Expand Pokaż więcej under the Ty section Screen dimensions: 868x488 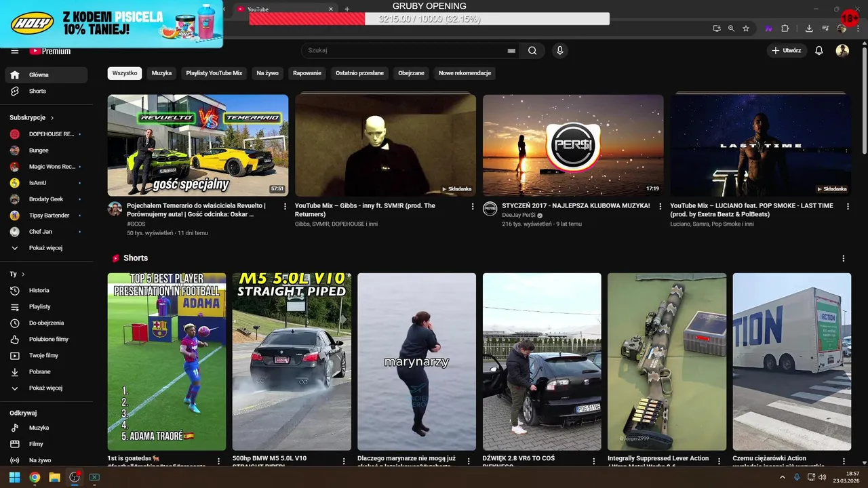(46, 388)
